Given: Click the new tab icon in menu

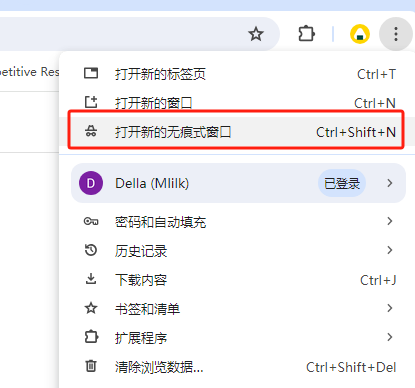Looking at the screenshot, I should 91,73.
